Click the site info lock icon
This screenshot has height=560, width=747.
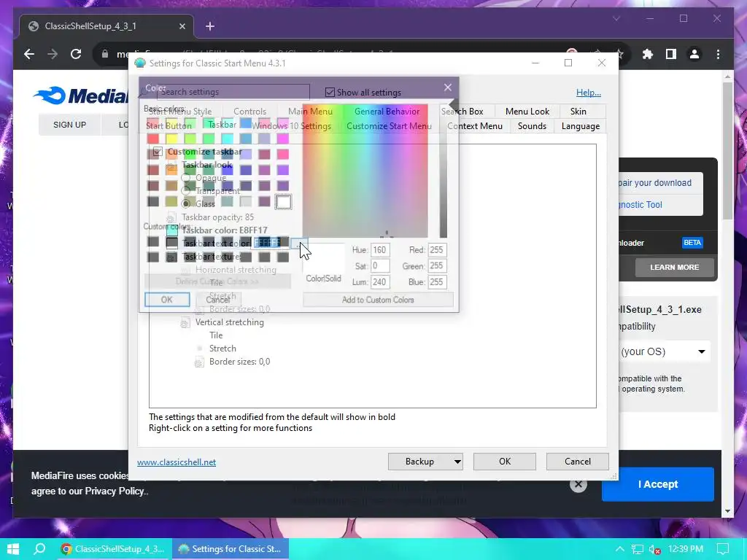pyautogui.click(x=105, y=54)
